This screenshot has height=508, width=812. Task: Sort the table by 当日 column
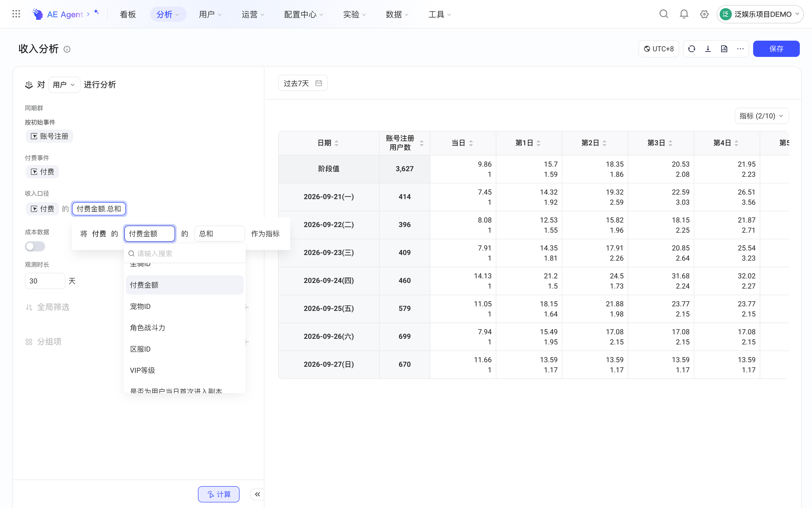coord(471,143)
